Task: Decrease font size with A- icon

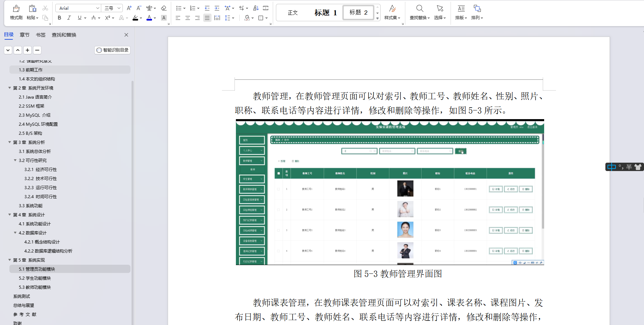Action: [139, 8]
